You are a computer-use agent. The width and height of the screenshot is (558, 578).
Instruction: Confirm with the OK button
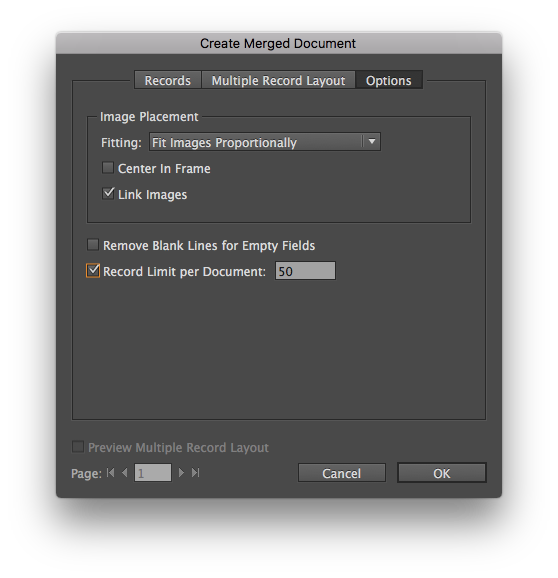coord(442,473)
